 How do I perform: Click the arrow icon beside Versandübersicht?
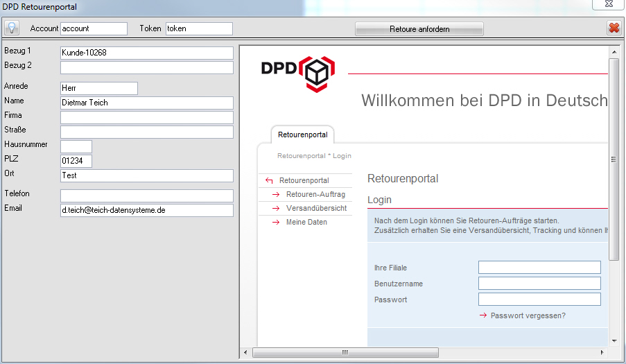[276, 208]
